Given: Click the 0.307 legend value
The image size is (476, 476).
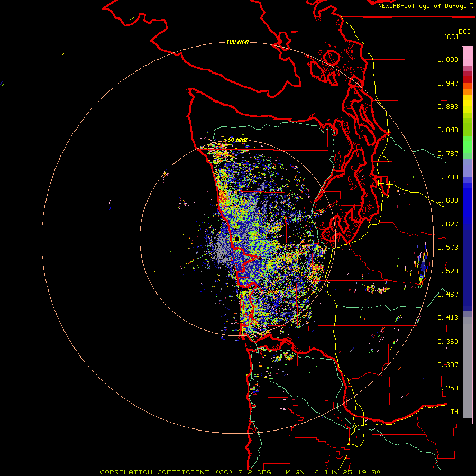Looking at the screenshot, I should 448,365.
